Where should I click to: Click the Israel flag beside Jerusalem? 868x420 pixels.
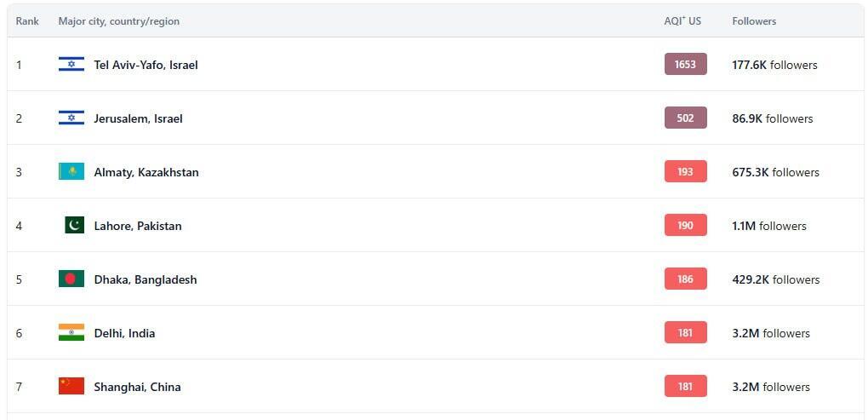click(71, 118)
